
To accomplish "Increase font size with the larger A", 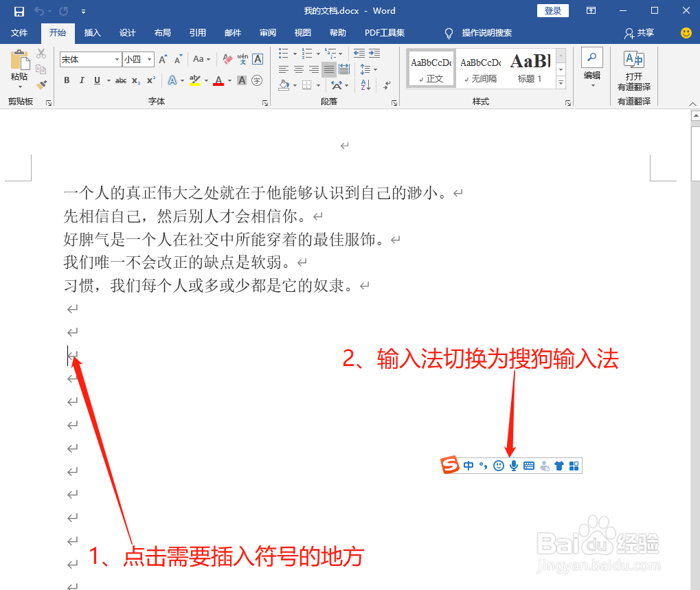I will coord(163,59).
